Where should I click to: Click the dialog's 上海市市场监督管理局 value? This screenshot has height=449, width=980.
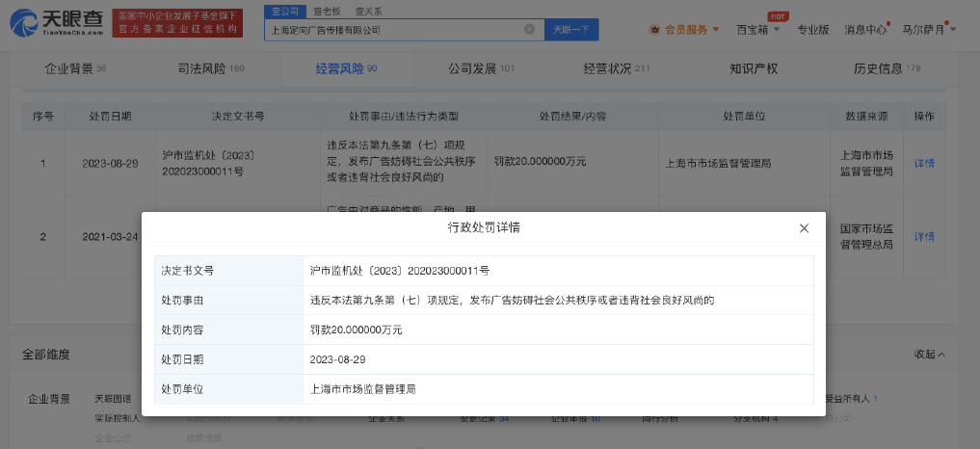click(363, 389)
